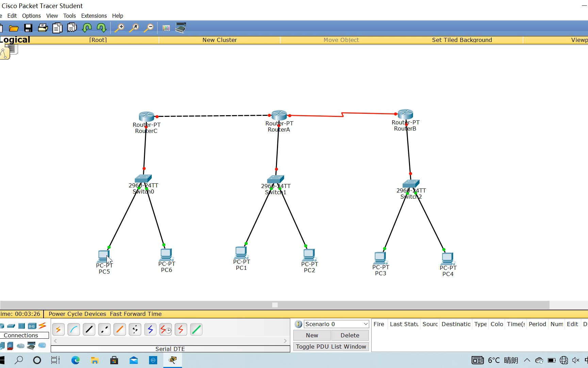This screenshot has height=368, width=588.
Task: Open the Options menu
Action: pos(31,16)
